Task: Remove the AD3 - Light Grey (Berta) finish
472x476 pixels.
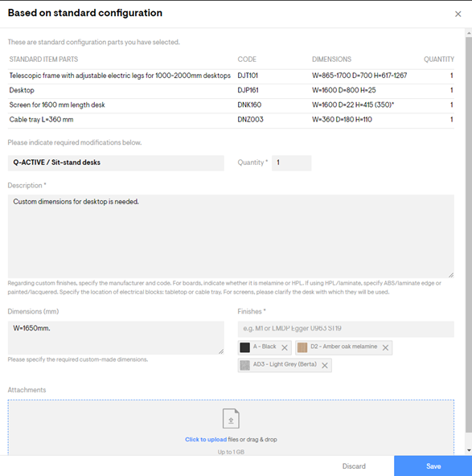Action: pyautogui.click(x=325, y=366)
